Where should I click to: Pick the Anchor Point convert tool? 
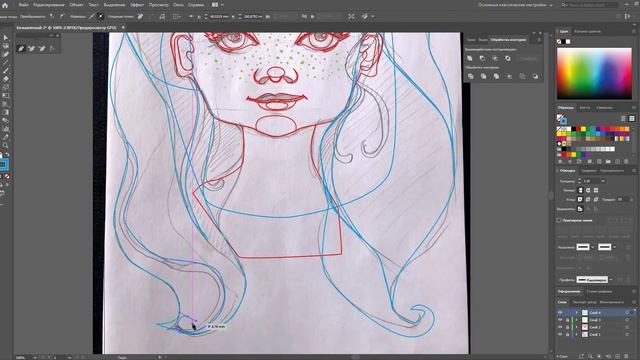(52, 48)
